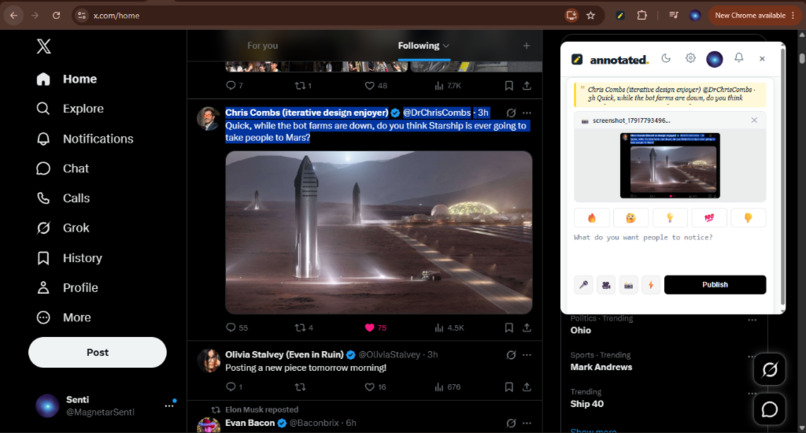The width and height of the screenshot is (806, 433).
Task: Open Evan Bacon's profile name
Action: (250, 423)
